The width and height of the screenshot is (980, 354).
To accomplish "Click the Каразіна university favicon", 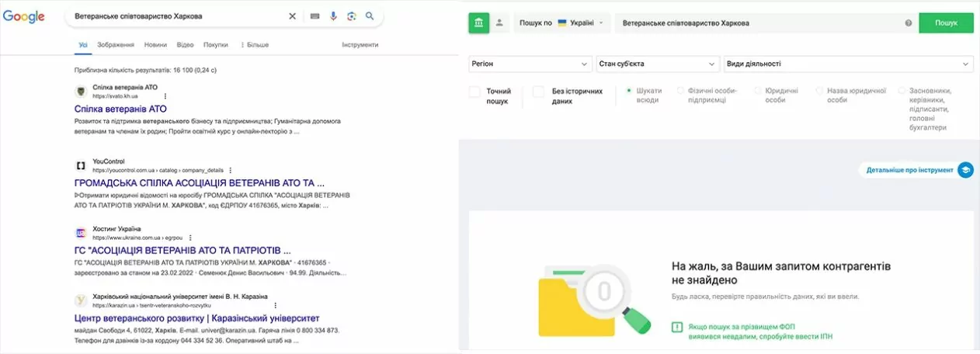I will tap(80, 300).
